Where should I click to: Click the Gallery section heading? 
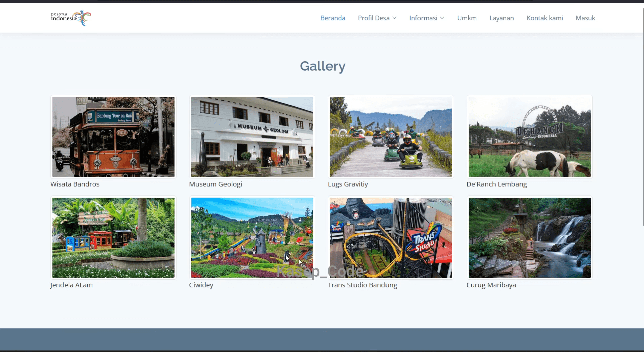point(322,66)
